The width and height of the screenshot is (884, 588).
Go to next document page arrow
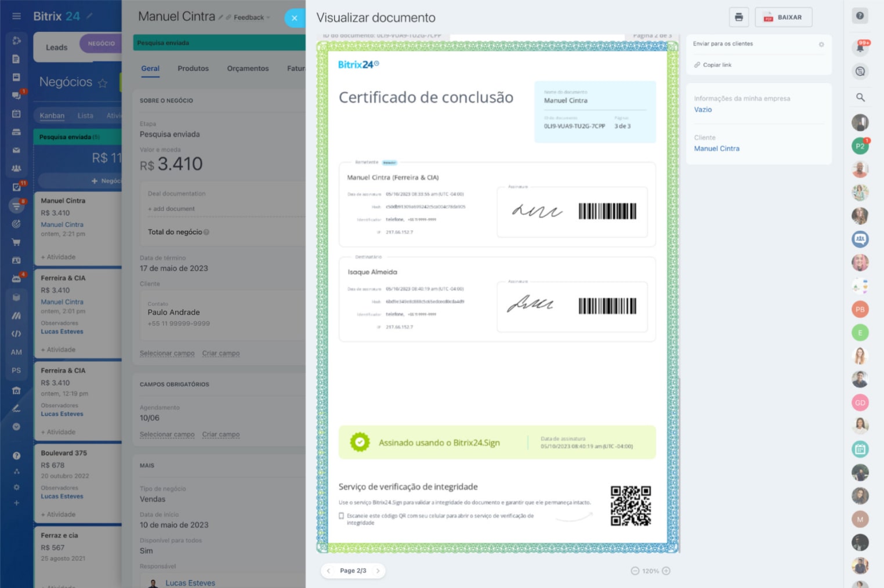pyautogui.click(x=378, y=571)
